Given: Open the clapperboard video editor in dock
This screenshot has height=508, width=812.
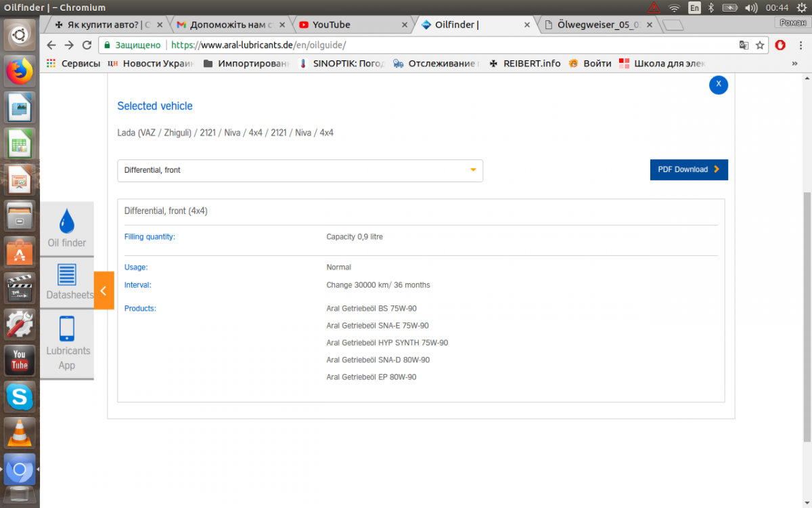Looking at the screenshot, I should pyautogui.click(x=20, y=289).
